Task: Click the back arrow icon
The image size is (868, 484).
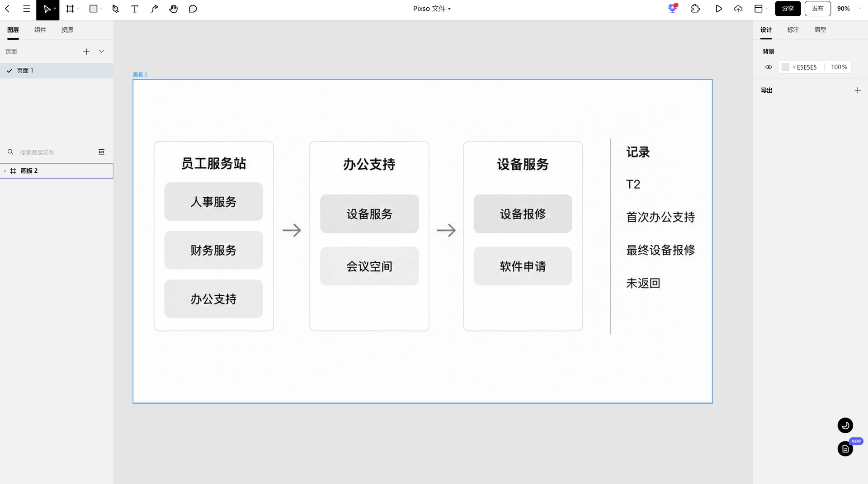Action: [x=7, y=9]
